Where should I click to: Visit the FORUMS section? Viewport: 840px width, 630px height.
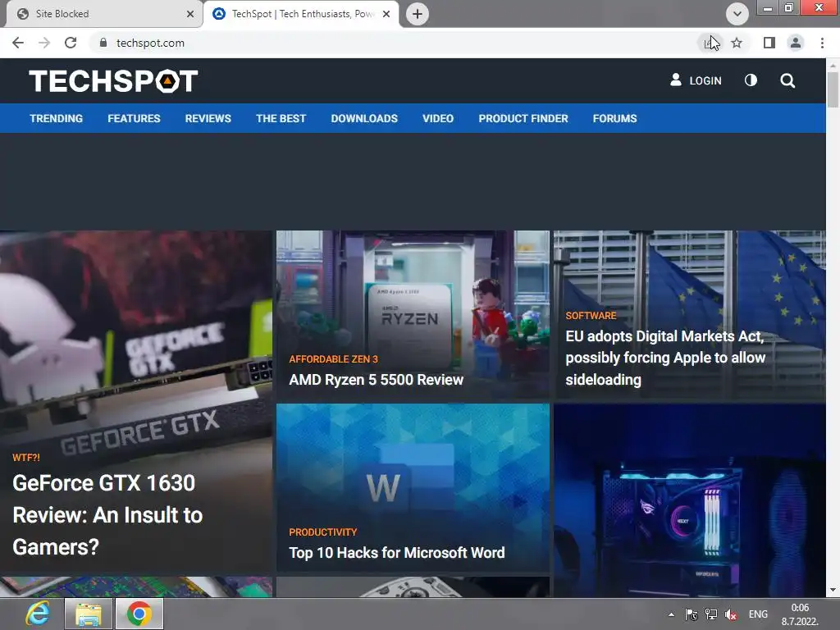614,118
